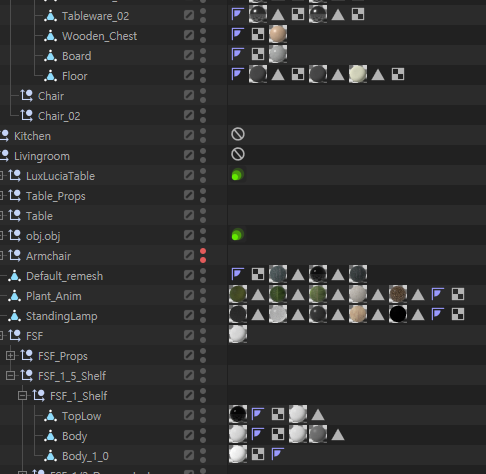Toggle the layer checkbox for Armchair
Screen dimensions: 486x474
(x=189, y=255)
